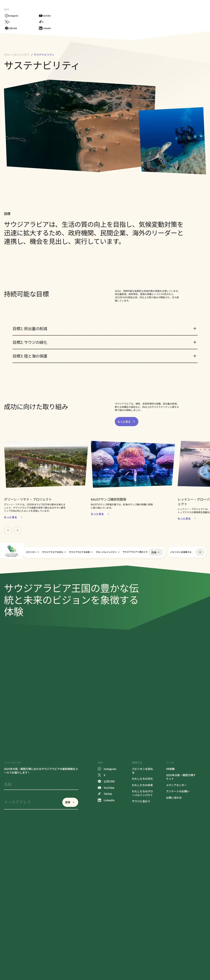Open footer TikTok link

(x=105, y=794)
